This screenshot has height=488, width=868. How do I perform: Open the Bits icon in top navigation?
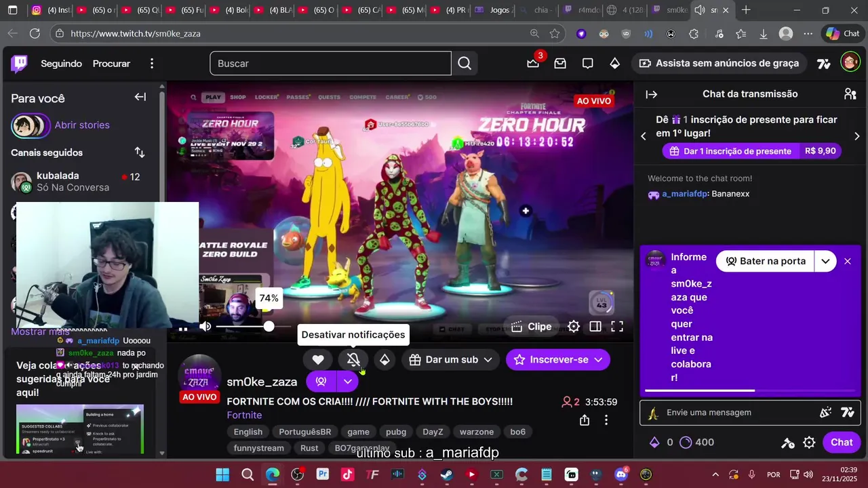(614, 63)
